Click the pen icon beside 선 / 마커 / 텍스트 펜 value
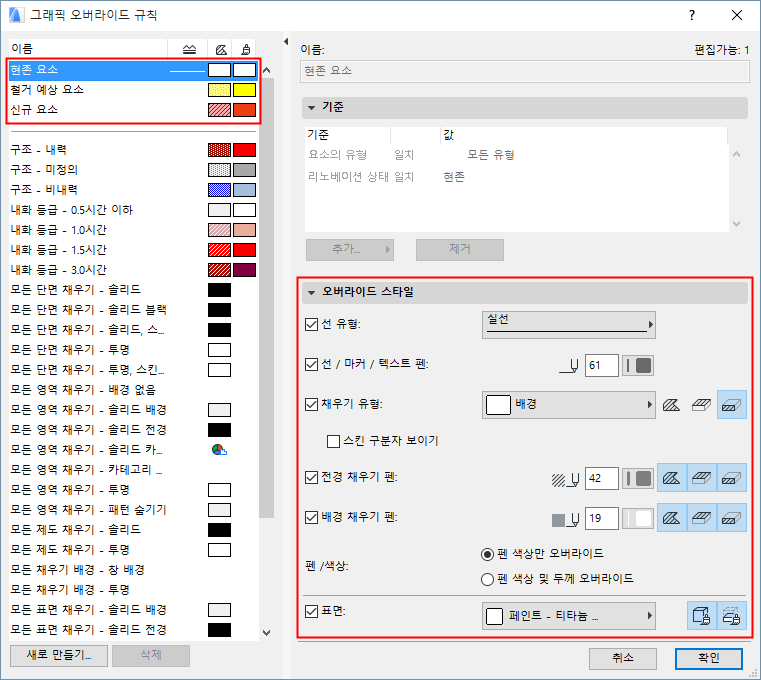The width and height of the screenshot is (761, 680). click(x=569, y=365)
